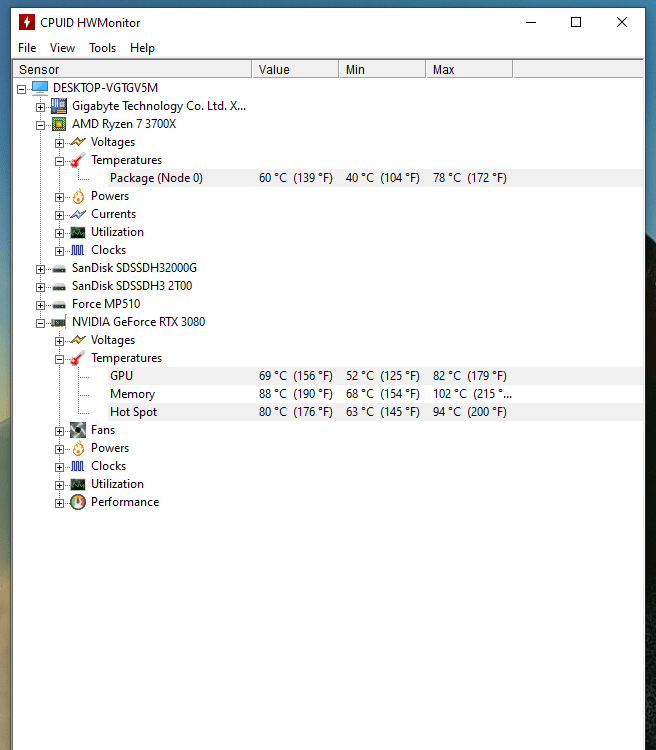The image size is (656, 750).
Task: Click the Currents graph icon
Action: click(x=78, y=214)
